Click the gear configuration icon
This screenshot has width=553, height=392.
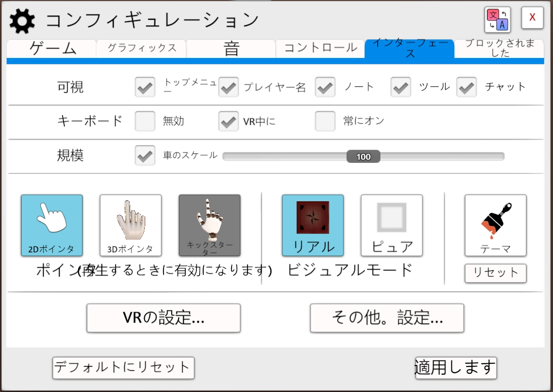pos(22,21)
